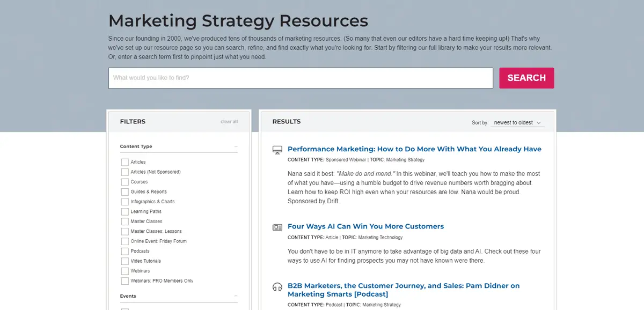
Task: Tick the Articles (Not Sponsored) checkbox
Action: pyautogui.click(x=125, y=172)
